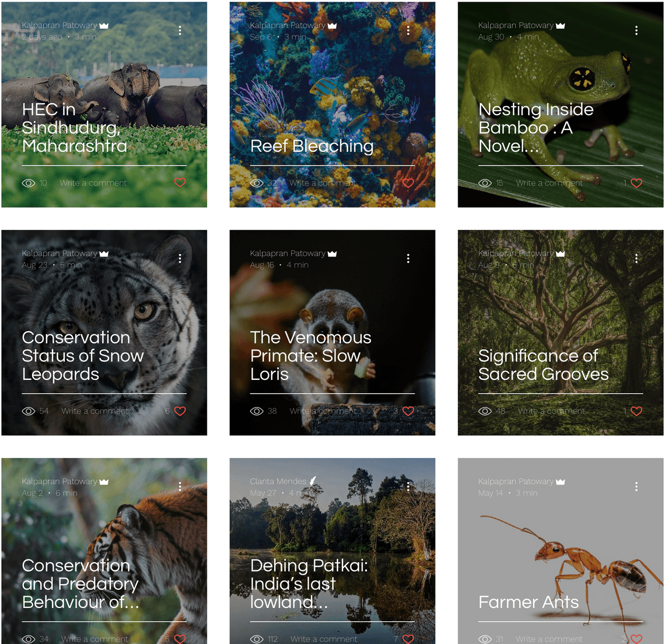Screen dimensions: 665x644
Task: Expand more actions on Farmer Ants post
Action: [x=637, y=487]
